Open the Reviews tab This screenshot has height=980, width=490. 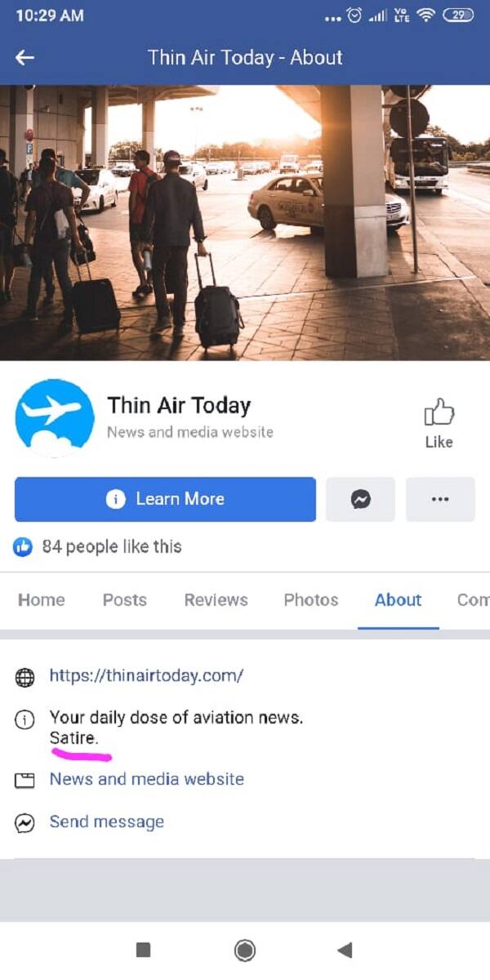tap(216, 599)
